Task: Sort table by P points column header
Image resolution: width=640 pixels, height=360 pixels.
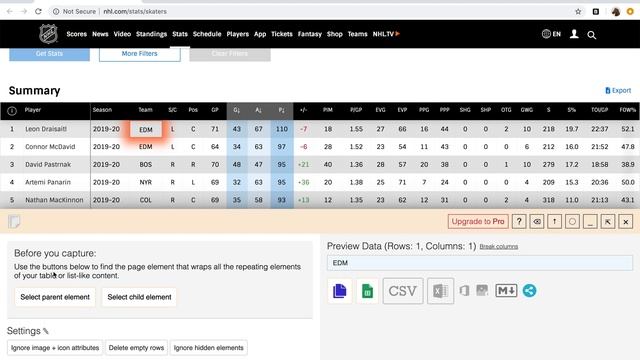Action: [282, 110]
